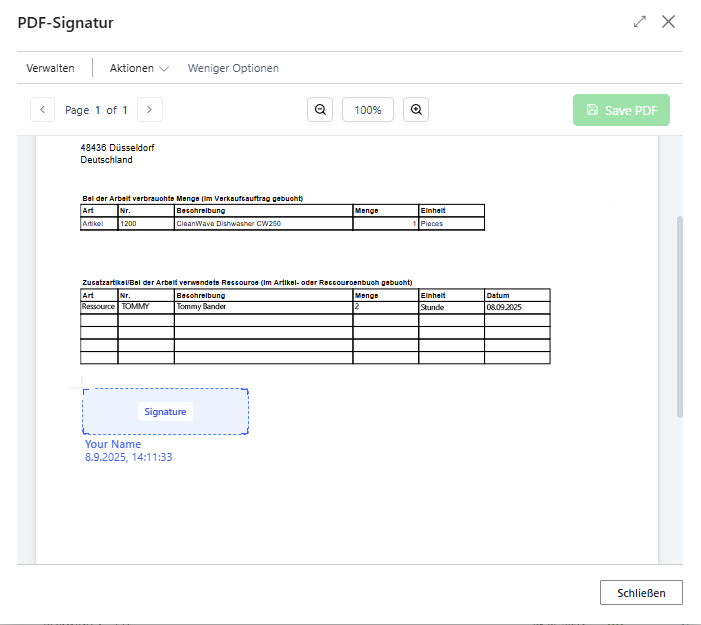Click the 'Artikel' type cell
This screenshot has width=701, height=625.
click(x=99, y=224)
